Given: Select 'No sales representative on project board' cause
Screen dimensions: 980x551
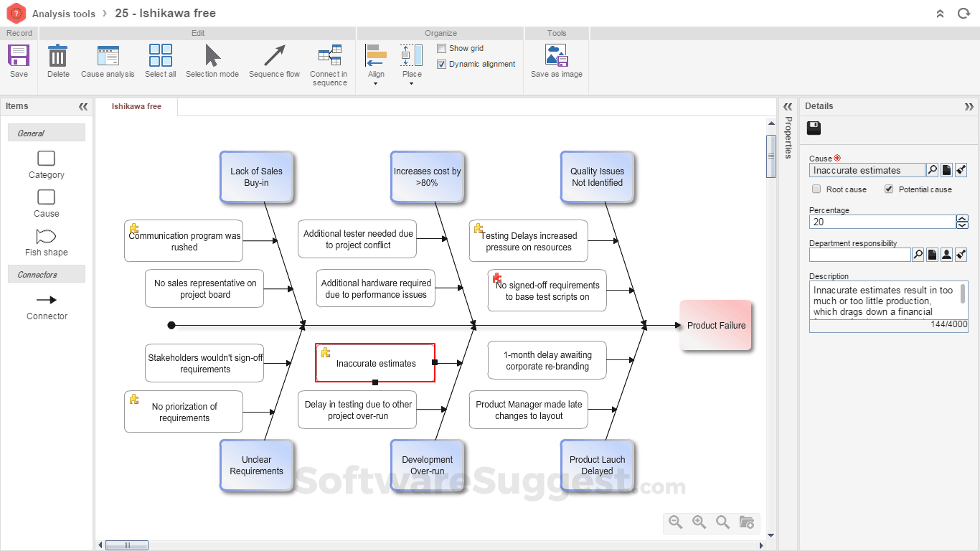Looking at the screenshot, I should point(204,288).
